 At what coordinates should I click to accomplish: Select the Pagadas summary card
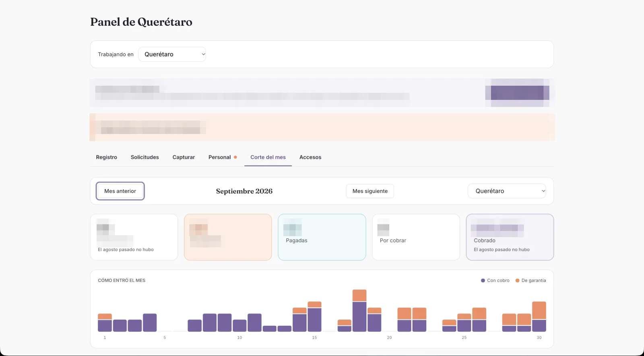(322, 237)
